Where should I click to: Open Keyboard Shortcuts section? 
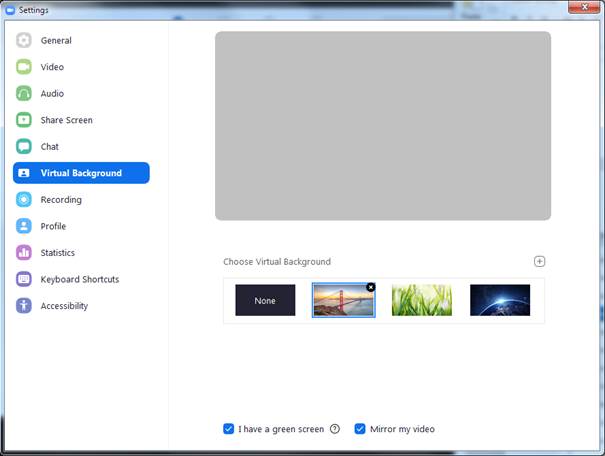pos(80,279)
